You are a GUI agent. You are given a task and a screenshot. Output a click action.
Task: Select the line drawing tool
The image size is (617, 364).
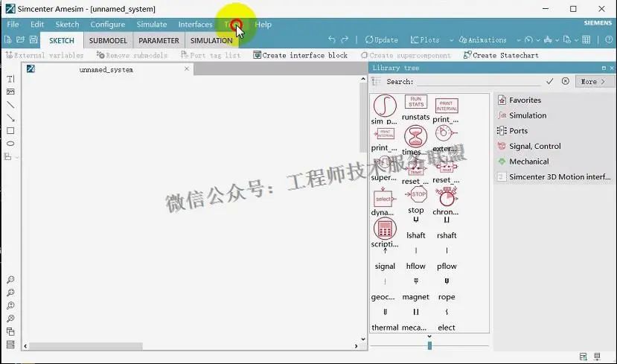click(10, 105)
